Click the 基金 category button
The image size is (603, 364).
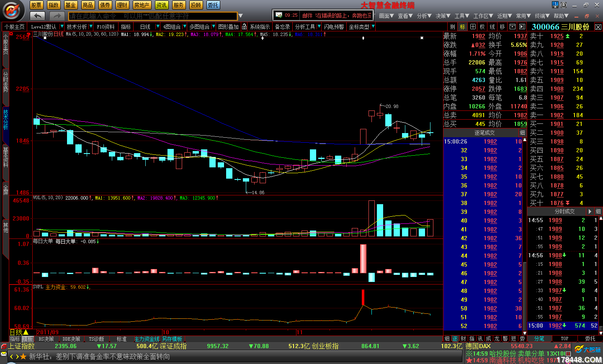[70, 5]
